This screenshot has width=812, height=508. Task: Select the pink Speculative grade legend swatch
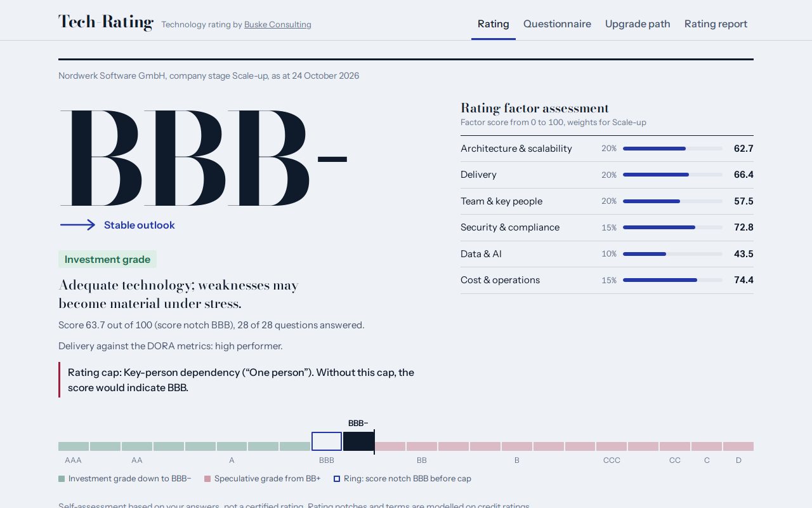click(x=207, y=479)
